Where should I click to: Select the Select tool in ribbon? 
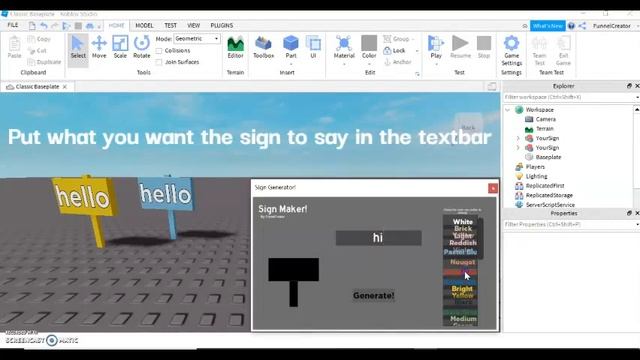click(x=78, y=48)
